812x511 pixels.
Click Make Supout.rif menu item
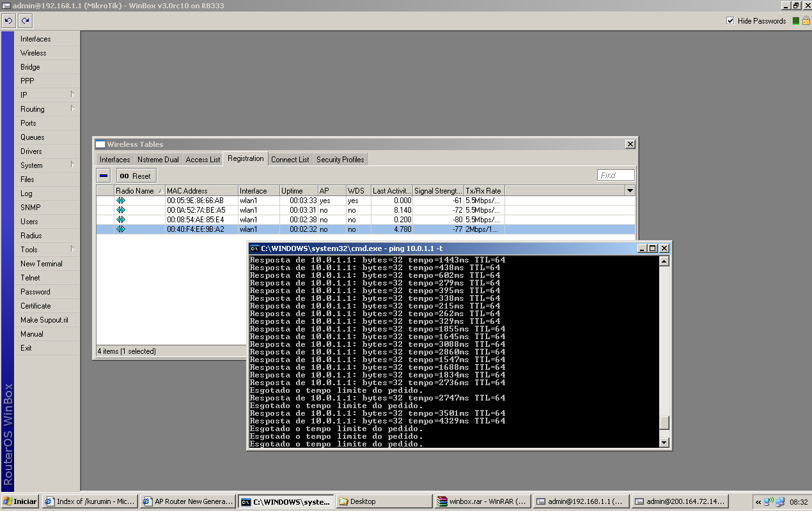point(47,320)
